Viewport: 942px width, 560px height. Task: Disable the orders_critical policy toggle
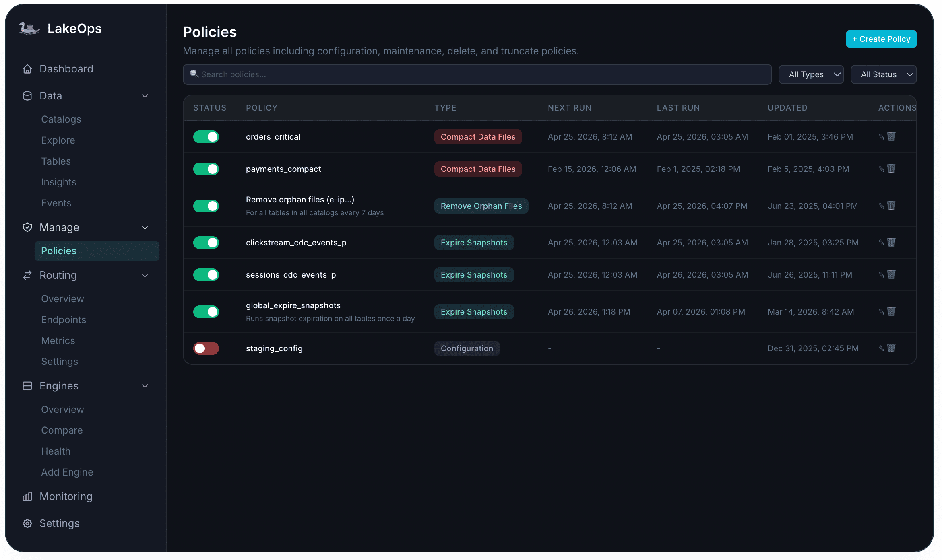click(206, 137)
